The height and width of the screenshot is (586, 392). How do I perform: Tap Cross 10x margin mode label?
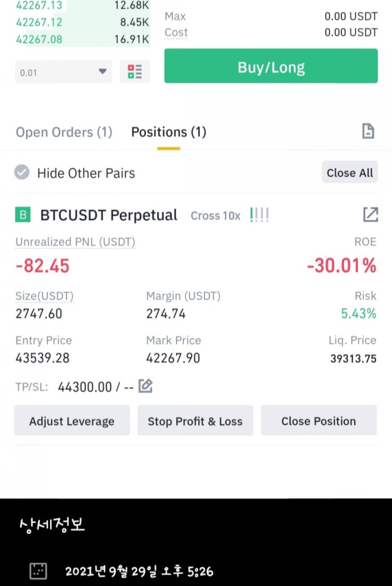coord(216,216)
